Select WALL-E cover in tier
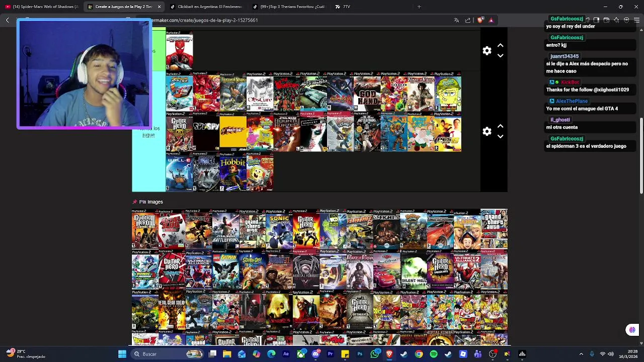This screenshot has height=362, width=644. pyautogui.click(x=179, y=172)
